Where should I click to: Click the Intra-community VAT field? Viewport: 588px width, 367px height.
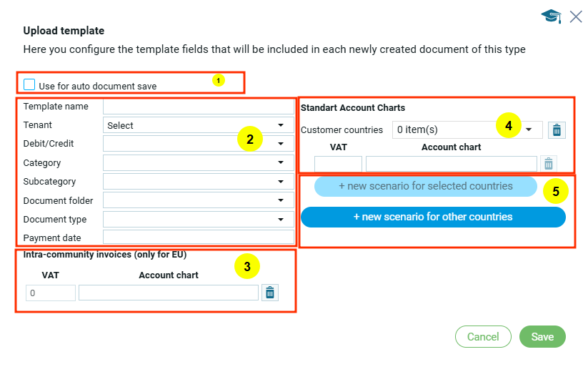click(x=51, y=293)
